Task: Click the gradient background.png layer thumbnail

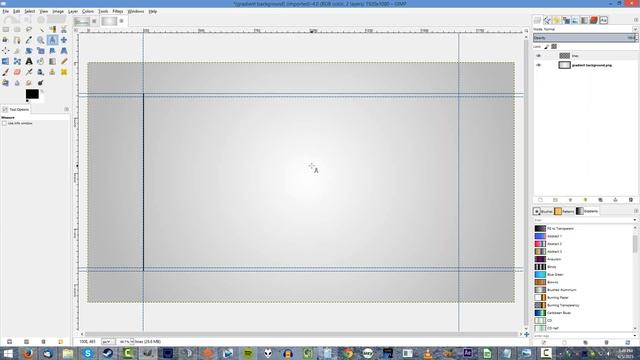Action: [x=564, y=65]
